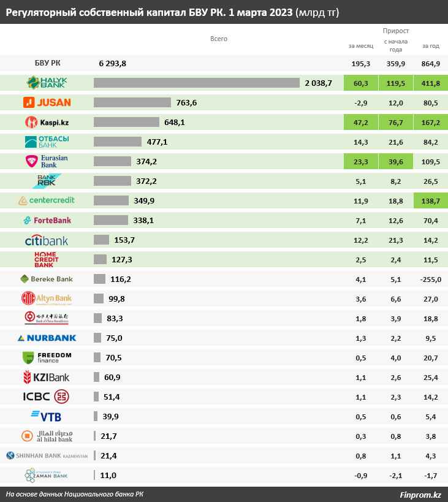Click the Home Credit Bank logo
Image resolution: width=448 pixels, height=502 pixels.
(x=47, y=260)
